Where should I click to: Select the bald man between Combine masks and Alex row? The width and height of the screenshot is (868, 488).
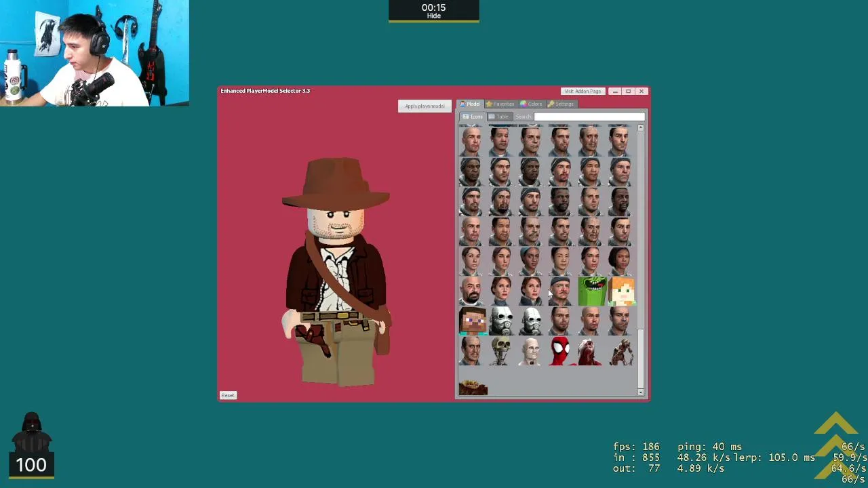click(592, 321)
